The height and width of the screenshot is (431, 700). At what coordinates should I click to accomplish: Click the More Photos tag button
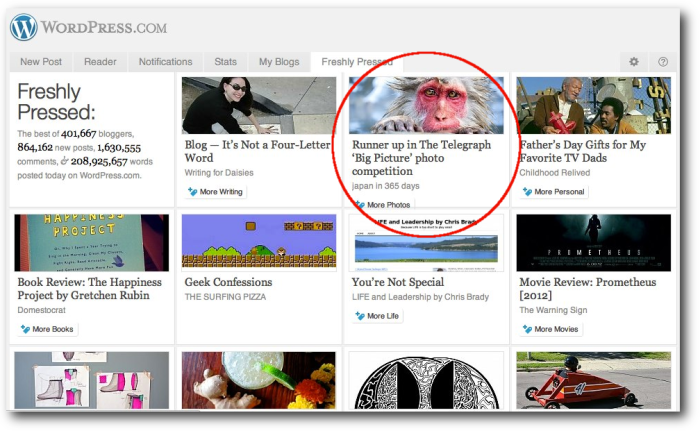pos(383,205)
